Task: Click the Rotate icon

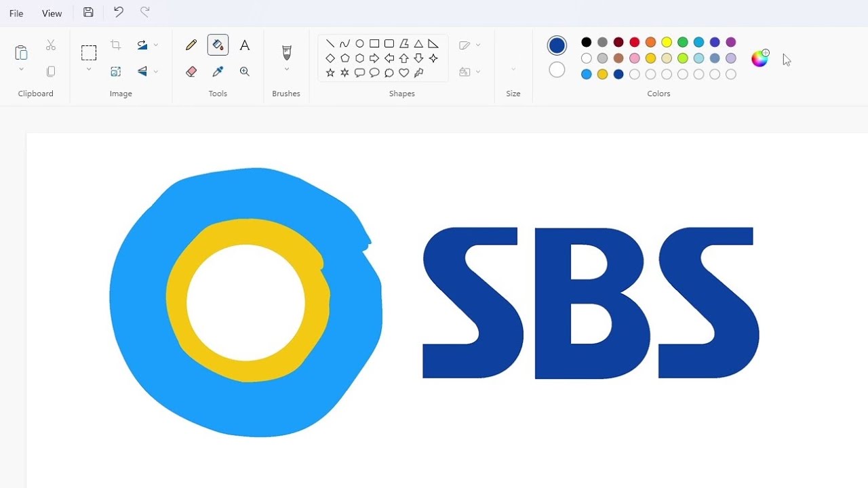Action: point(142,45)
